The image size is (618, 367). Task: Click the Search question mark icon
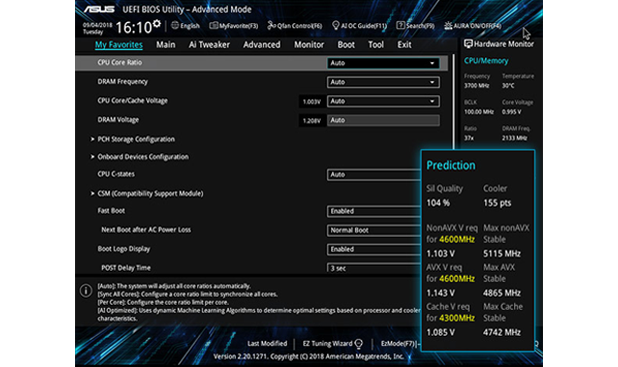tap(400, 26)
